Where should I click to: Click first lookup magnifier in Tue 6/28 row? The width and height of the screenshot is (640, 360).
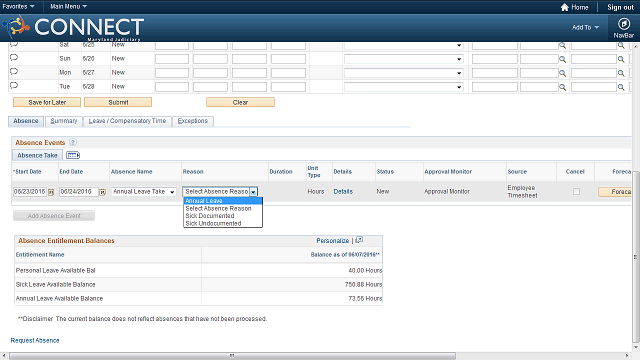562,87
